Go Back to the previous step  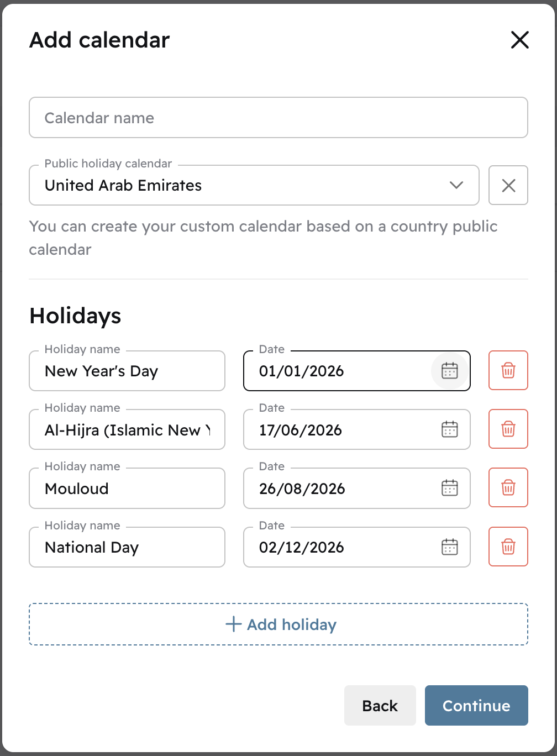[x=380, y=706]
